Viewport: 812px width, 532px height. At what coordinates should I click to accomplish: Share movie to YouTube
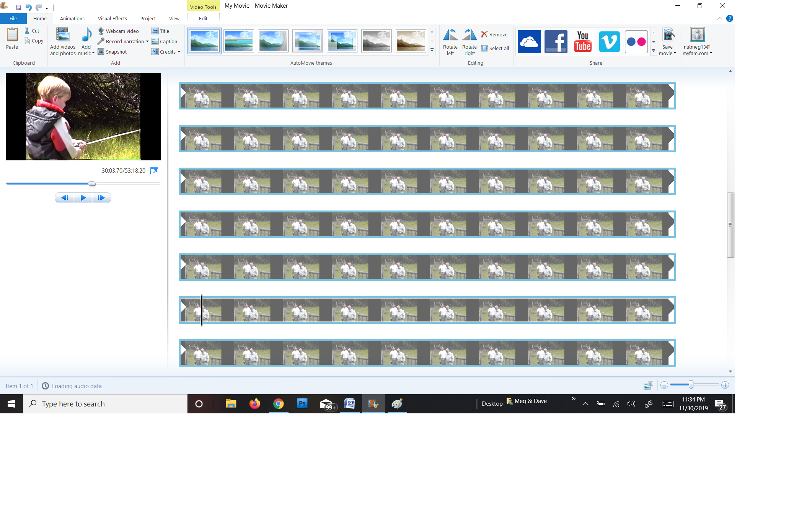582,42
